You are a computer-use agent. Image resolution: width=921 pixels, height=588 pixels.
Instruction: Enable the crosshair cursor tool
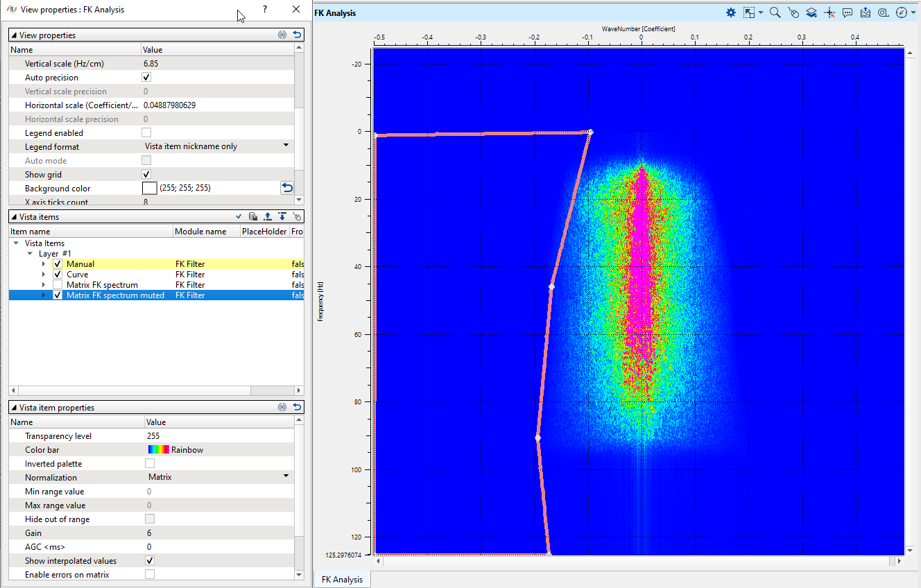(829, 12)
